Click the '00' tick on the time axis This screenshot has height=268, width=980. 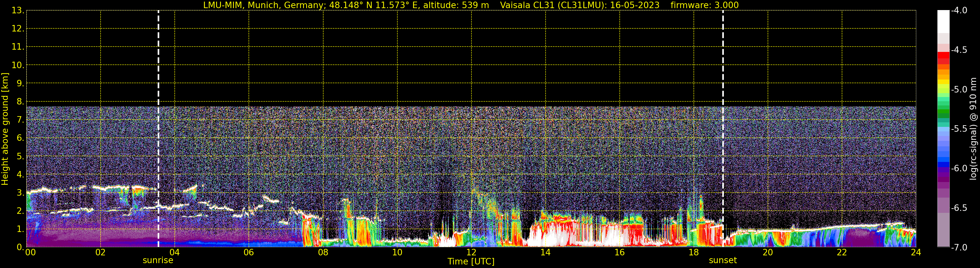pos(31,252)
